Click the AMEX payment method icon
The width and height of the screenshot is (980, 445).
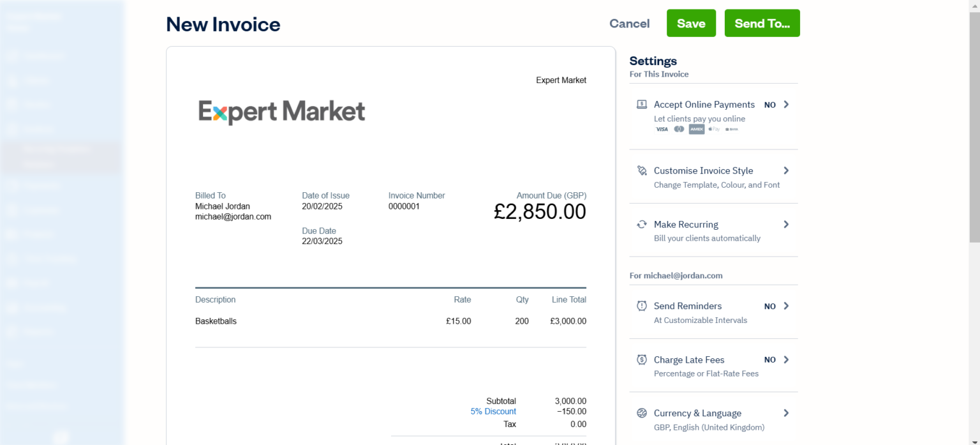696,129
